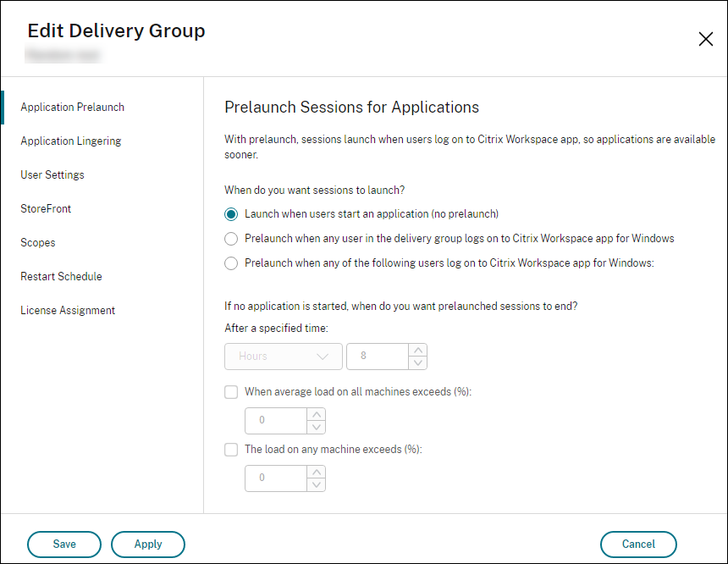Go to the User Settings section
Image resolution: width=728 pixels, height=564 pixels.
52,175
